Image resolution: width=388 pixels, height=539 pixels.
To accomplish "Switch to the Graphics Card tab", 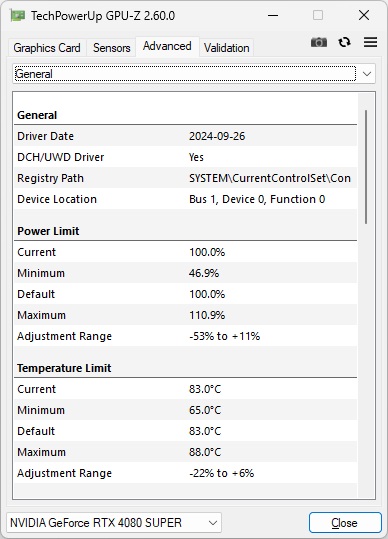I will point(47,48).
